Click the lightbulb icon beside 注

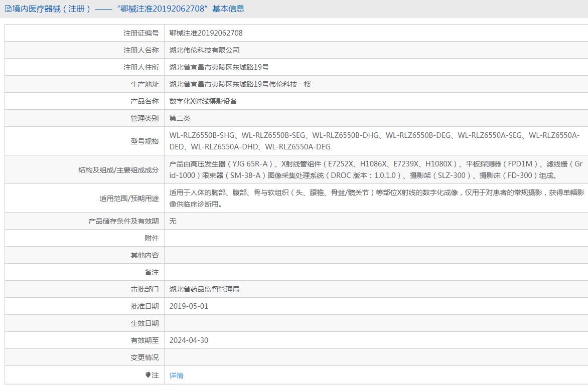pyautogui.click(x=148, y=375)
